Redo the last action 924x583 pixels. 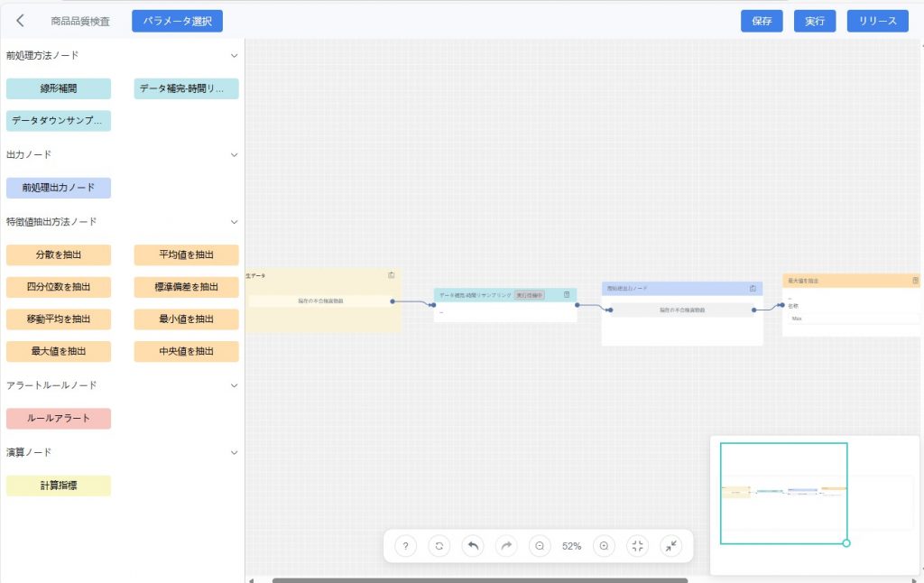coord(506,546)
